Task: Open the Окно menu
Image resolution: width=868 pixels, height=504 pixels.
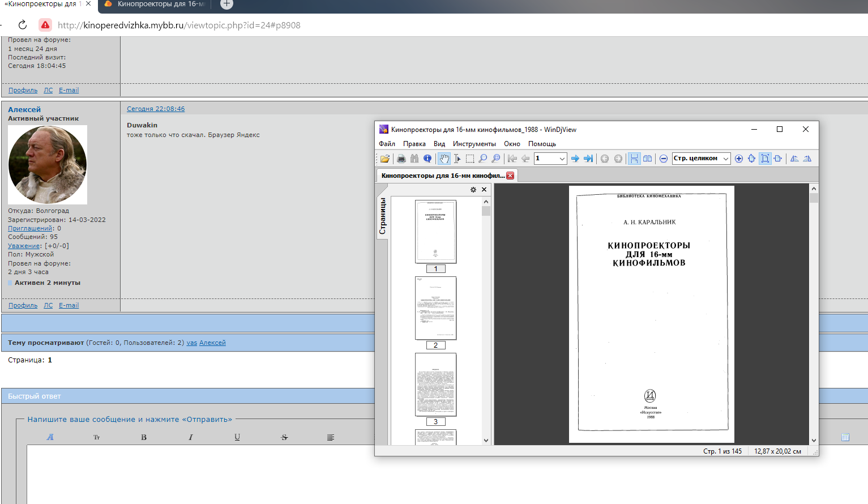Action: 512,144
